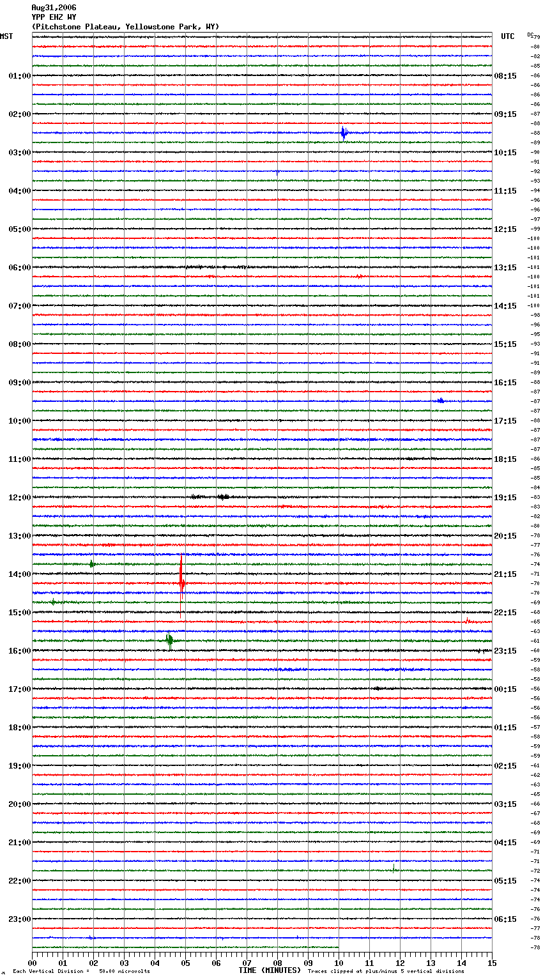The height and width of the screenshot is (980, 543).
Task: Click the 19:15 UTC time label
Action: click(x=505, y=498)
